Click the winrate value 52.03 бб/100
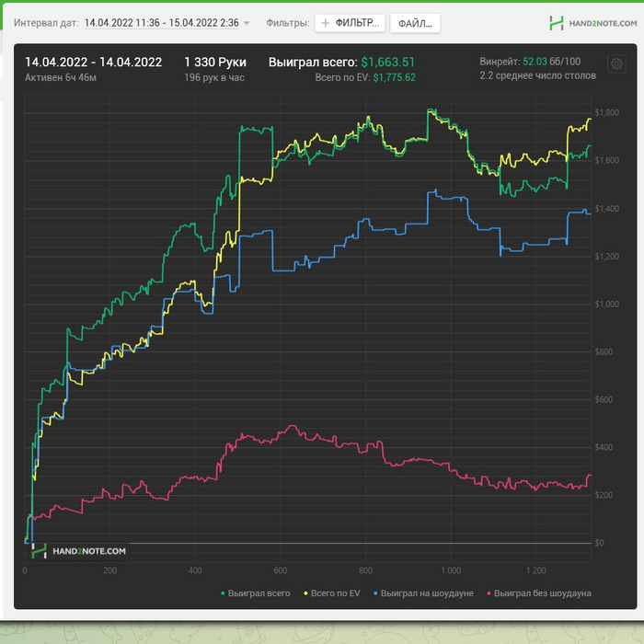644x644 pixels. pyautogui.click(x=551, y=62)
